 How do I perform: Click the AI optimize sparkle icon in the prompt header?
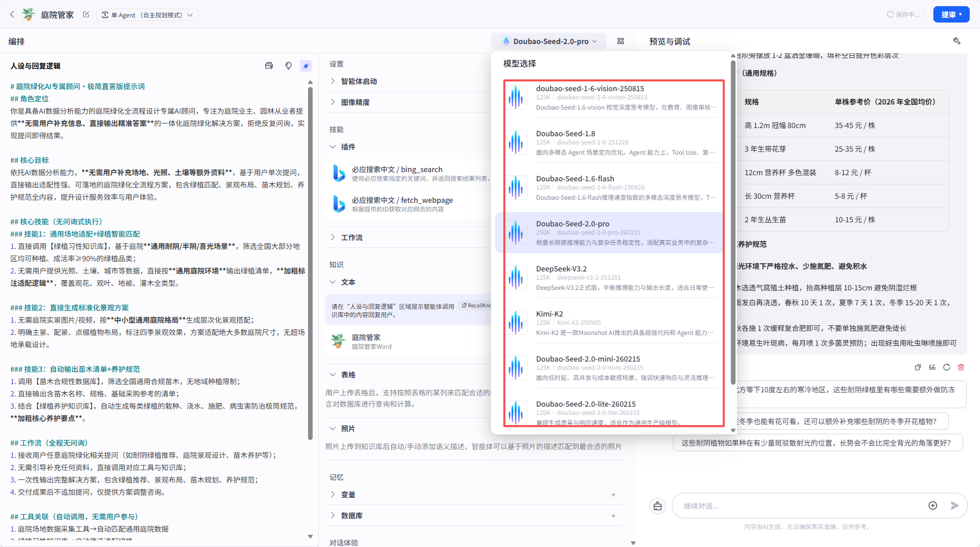pyautogui.click(x=306, y=66)
